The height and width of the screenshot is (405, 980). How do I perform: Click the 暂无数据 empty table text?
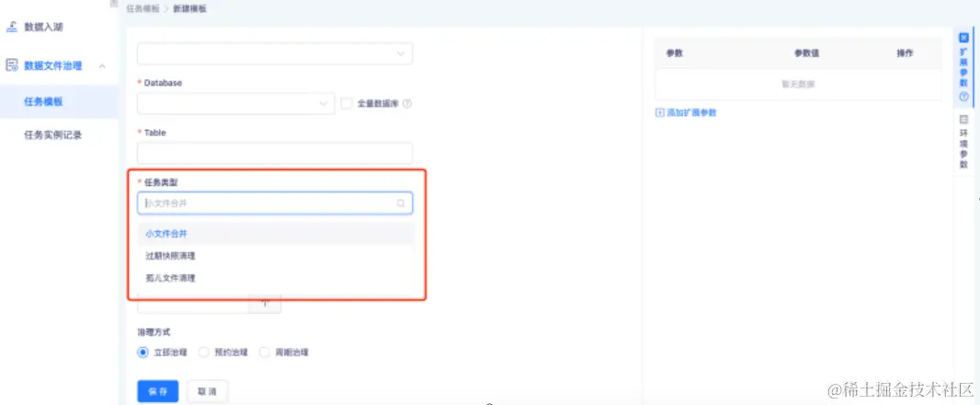pos(798,84)
